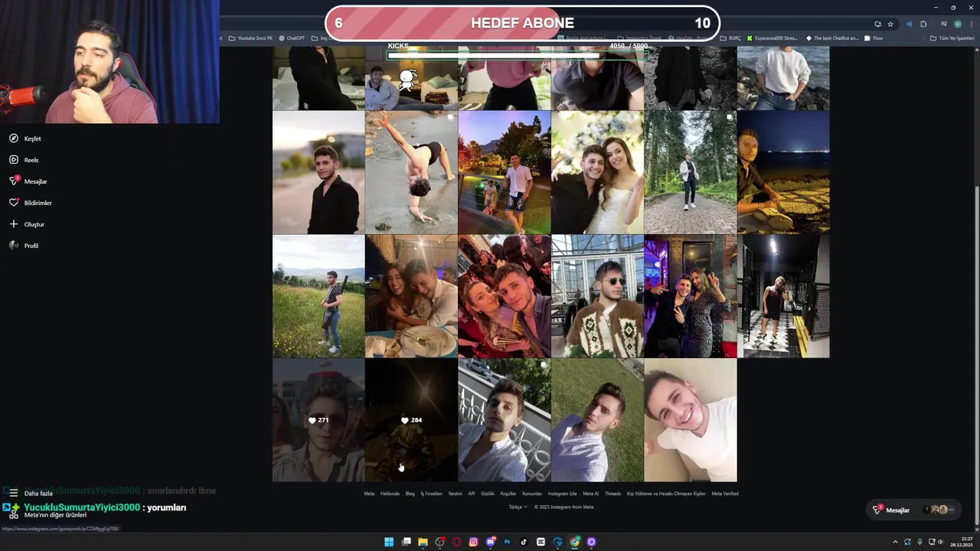Viewport: 980px width, 551px height.
Task: Open Reels from the sidebar
Action: point(24,160)
